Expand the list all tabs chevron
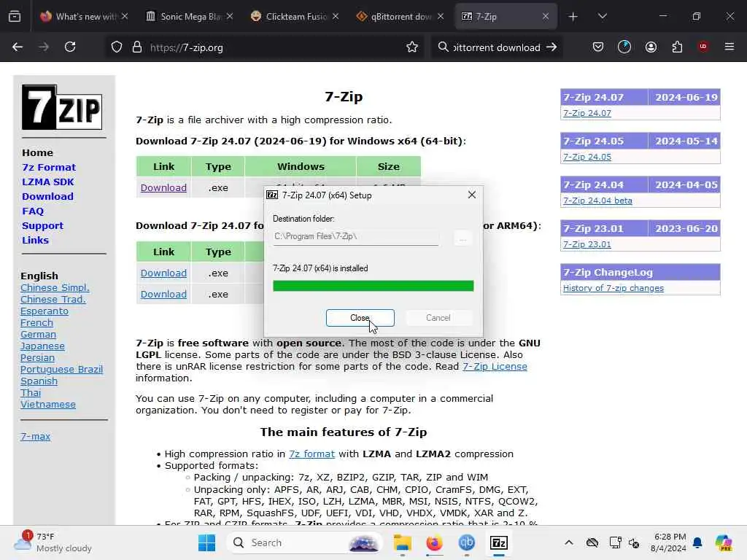The image size is (747, 560). pos(602,17)
